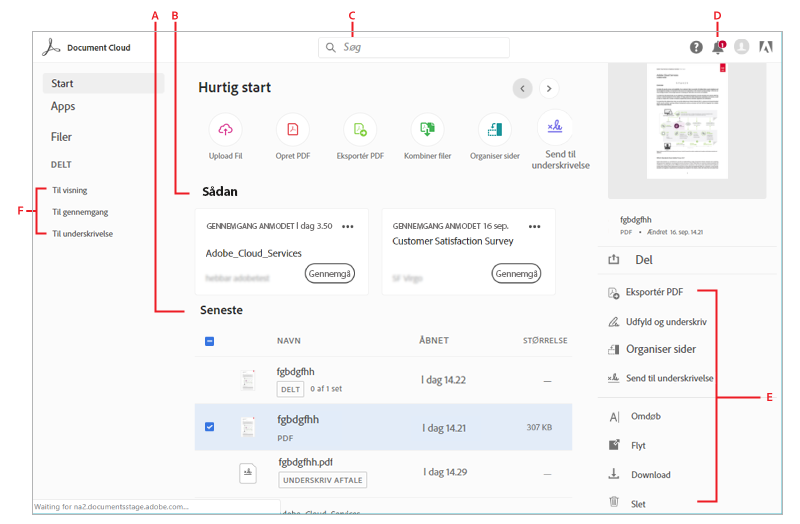The image size is (800, 524).
Task: Open the notifications bell
Action: click(718, 47)
